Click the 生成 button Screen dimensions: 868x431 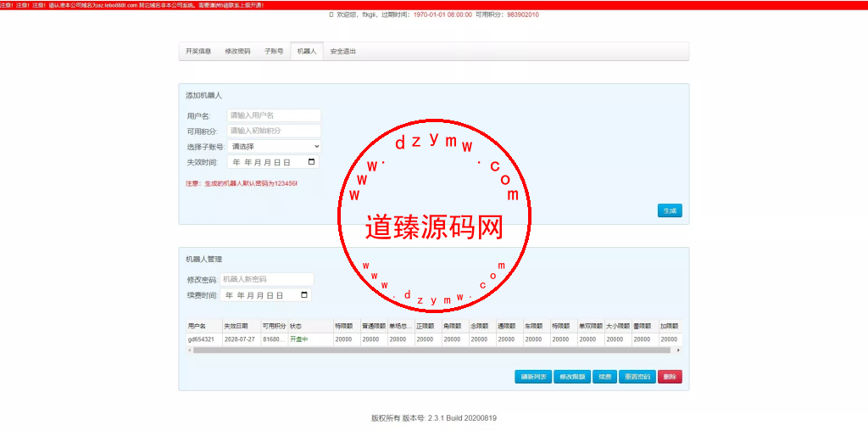click(670, 210)
